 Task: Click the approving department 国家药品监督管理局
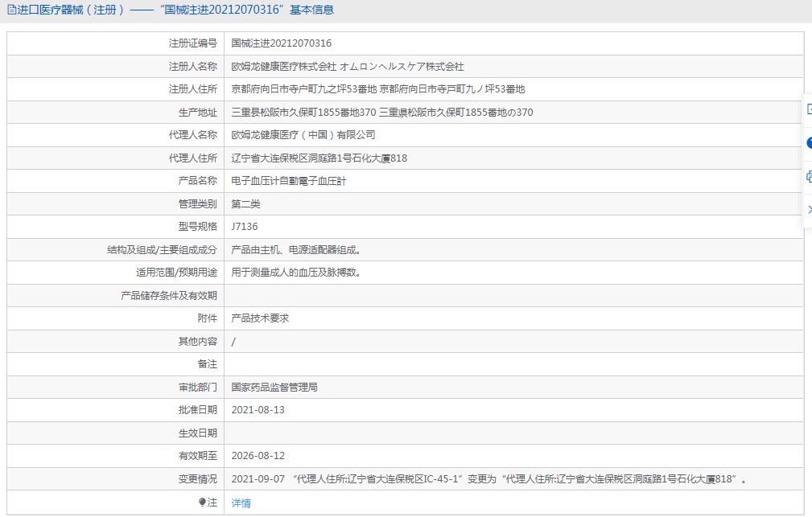click(274, 388)
